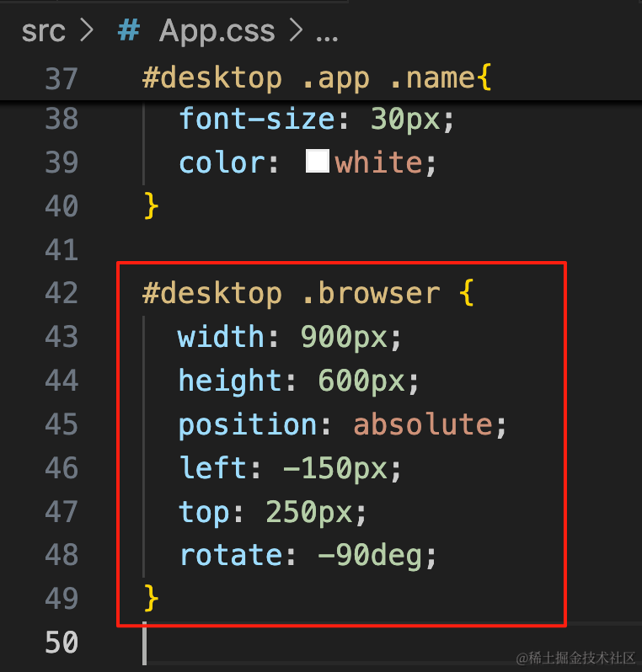The width and height of the screenshot is (642, 672).
Task: Click the closing brace on line 49
Action: tap(151, 598)
